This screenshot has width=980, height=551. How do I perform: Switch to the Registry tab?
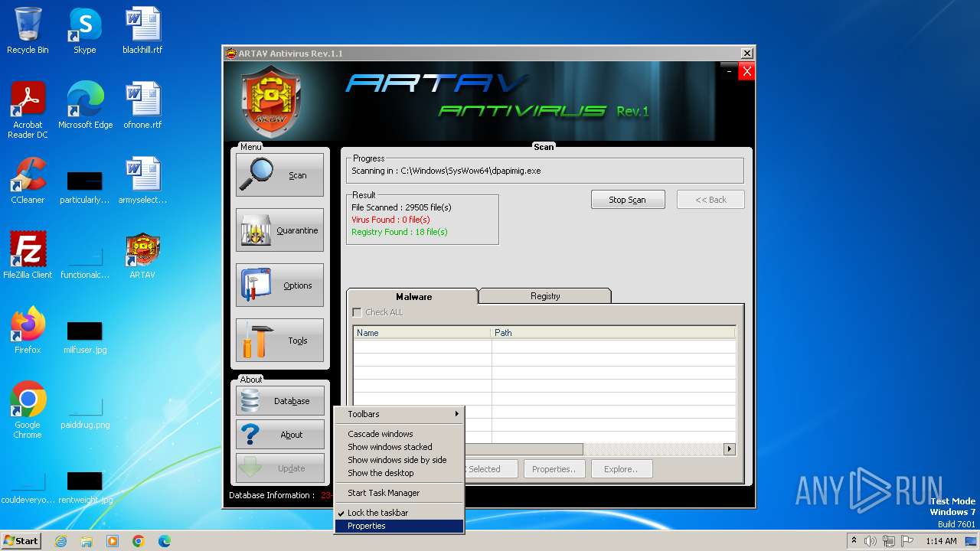click(x=545, y=296)
